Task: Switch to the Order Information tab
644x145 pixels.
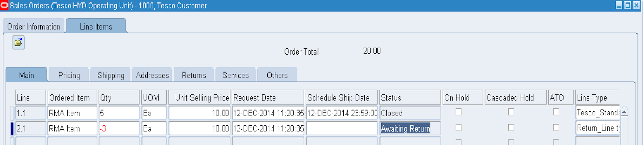Action: pos(33,27)
